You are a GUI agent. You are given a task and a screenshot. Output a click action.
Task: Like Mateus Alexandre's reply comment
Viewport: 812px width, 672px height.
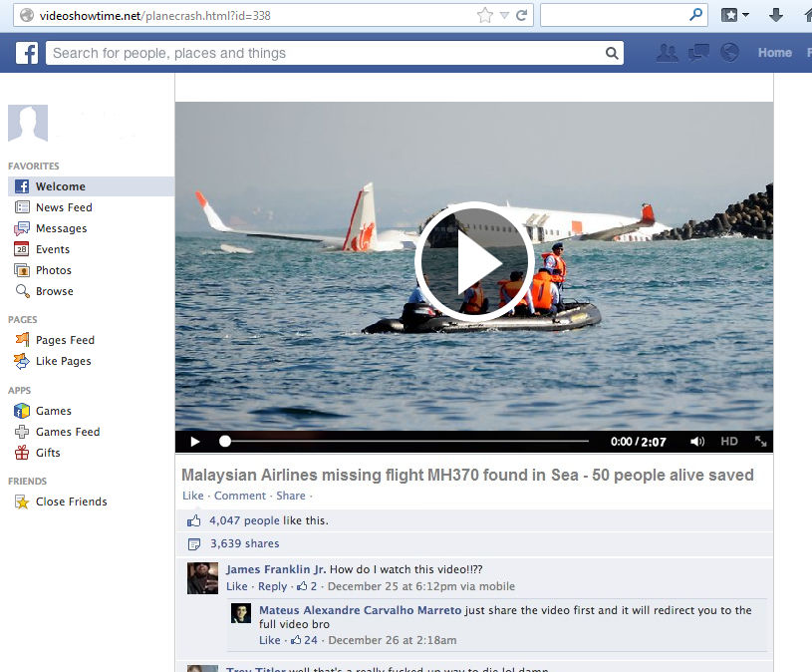pyautogui.click(x=270, y=640)
